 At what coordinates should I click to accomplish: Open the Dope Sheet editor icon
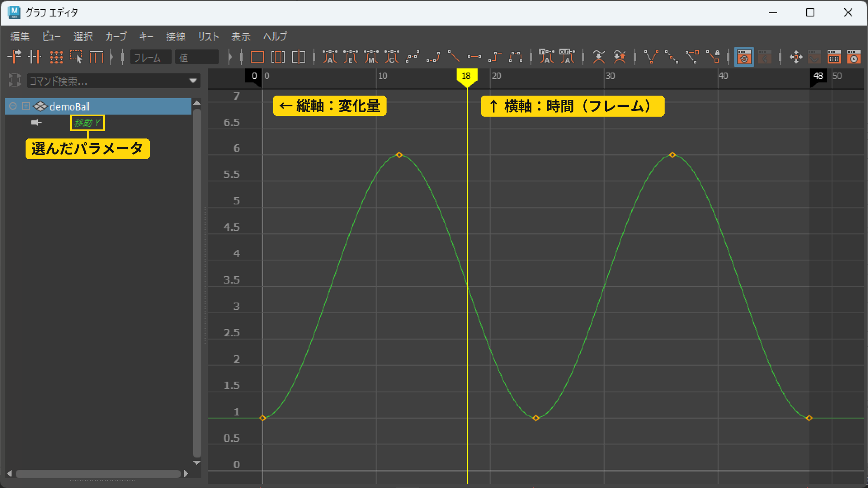[x=834, y=57]
